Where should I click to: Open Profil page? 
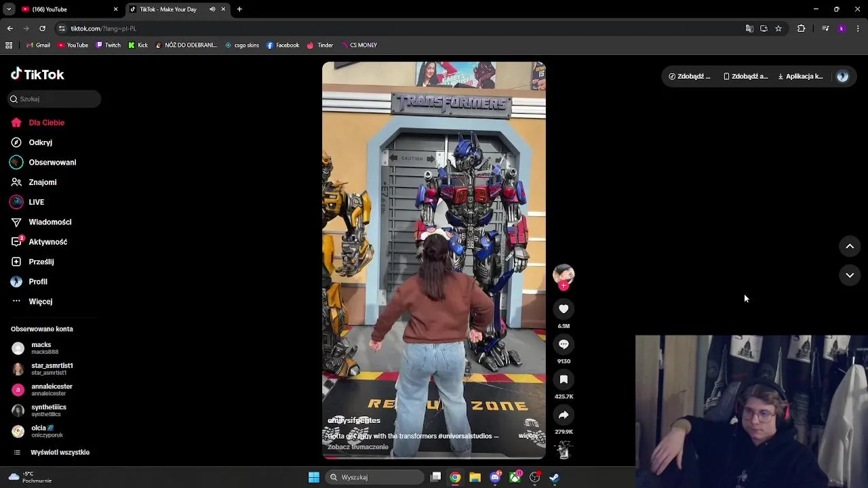(x=29, y=282)
